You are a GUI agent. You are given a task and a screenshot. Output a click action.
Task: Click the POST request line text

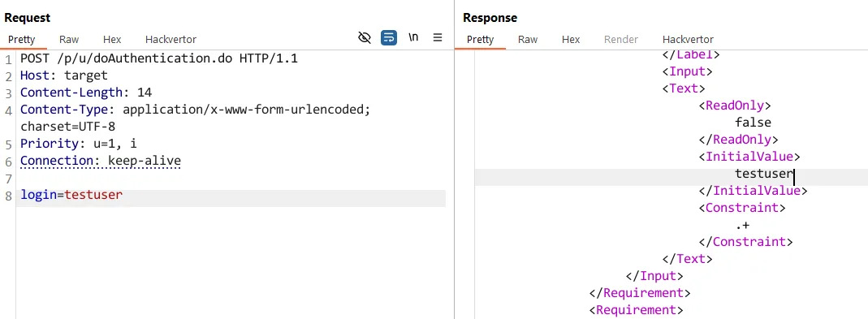[159, 58]
